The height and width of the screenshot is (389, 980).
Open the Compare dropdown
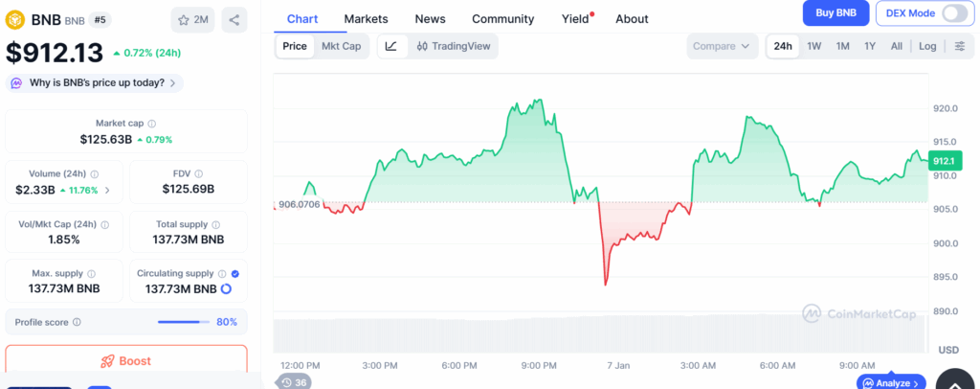[722, 46]
